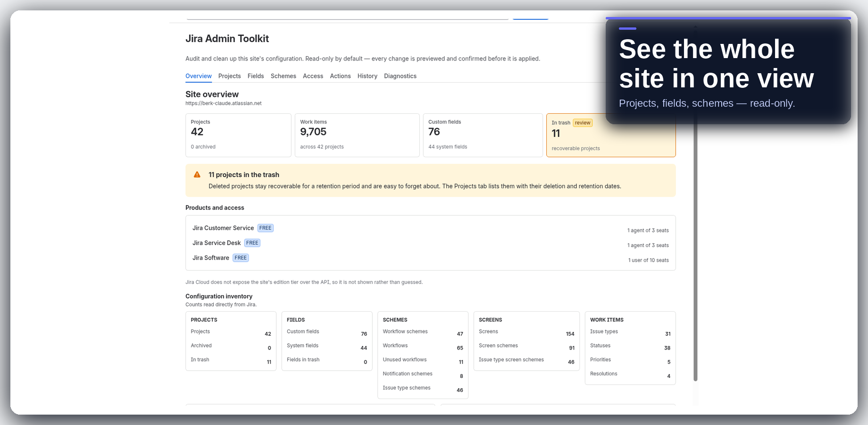Click the FREE badge beside Jira Customer Service
The image size is (868, 425).
[265, 228]
